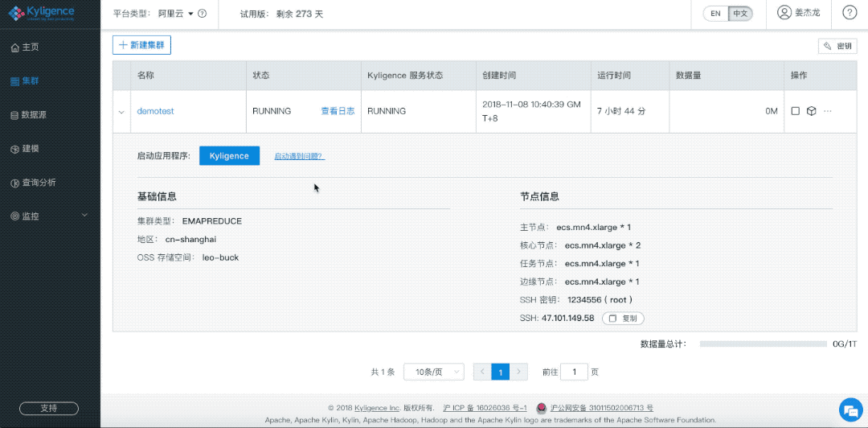The image size is (868, 428).
Task: Click the Kyligence logo
Action: coord(42,14)
